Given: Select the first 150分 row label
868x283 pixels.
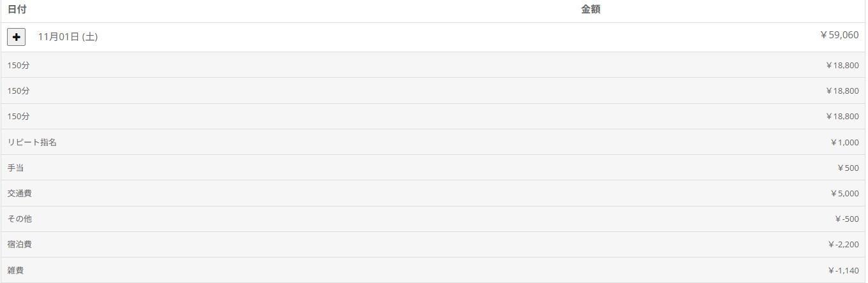Looking at the screenshot, I should (x=18, y=65).
